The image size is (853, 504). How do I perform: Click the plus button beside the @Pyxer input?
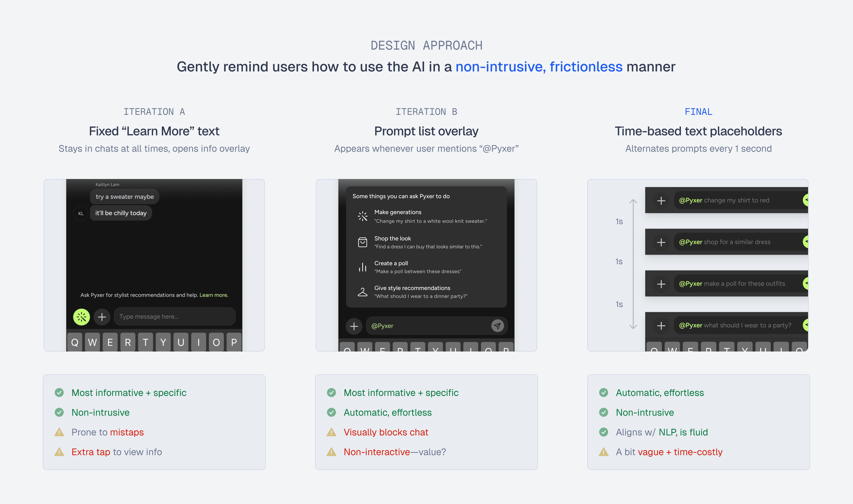(354, 326)
